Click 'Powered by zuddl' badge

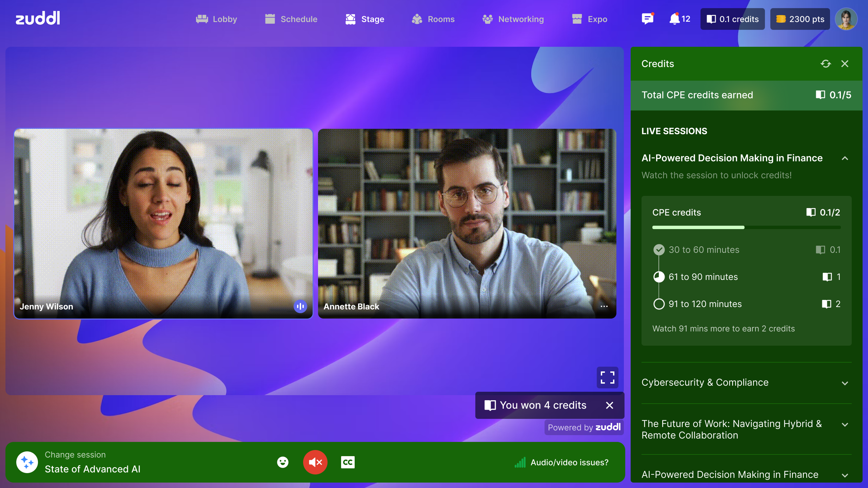(584, 427)
